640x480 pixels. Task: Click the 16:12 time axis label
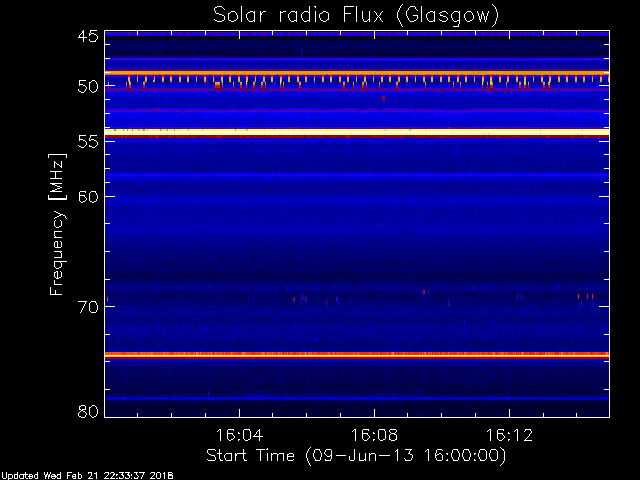pyautogui.click(x=509, y=435)
